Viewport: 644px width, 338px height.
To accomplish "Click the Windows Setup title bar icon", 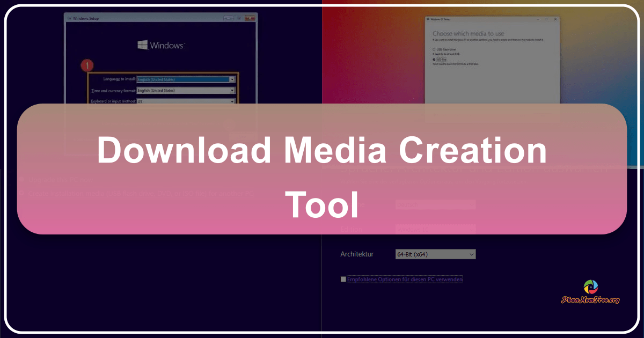I will point(69,18).
